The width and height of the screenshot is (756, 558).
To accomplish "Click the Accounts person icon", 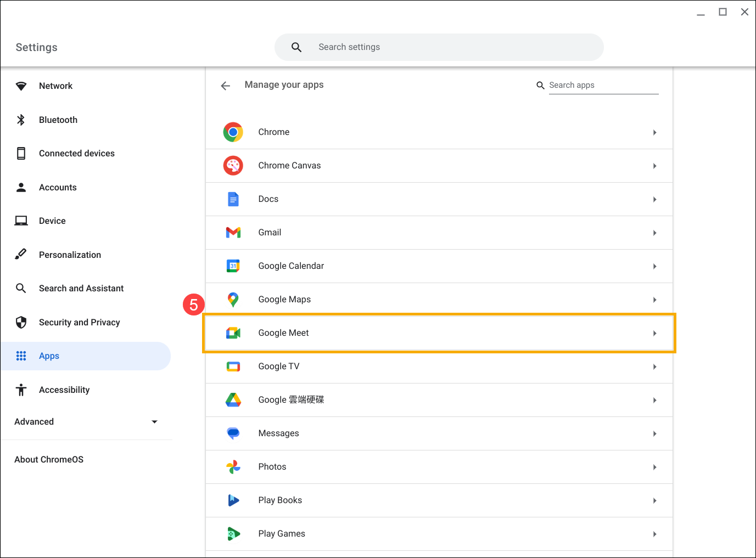I will pyautogui.click(x=21, y=187).
